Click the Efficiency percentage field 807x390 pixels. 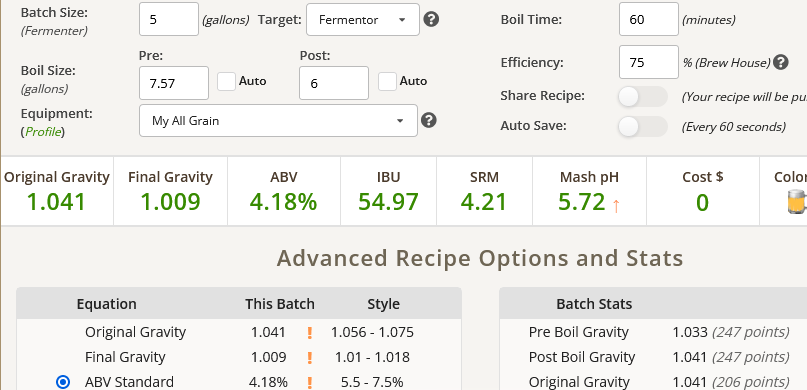[x=648, y=62]
